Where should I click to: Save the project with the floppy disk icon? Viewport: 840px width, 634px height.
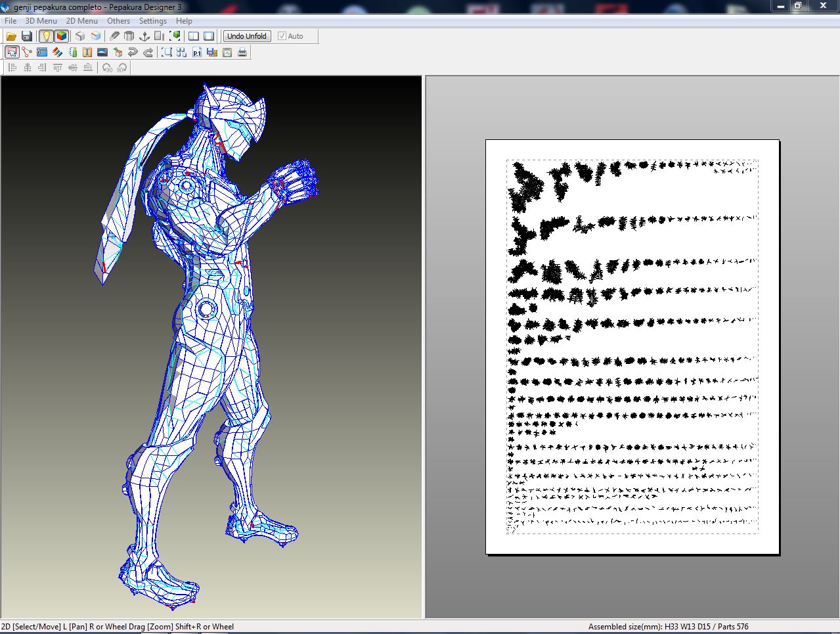27,36
